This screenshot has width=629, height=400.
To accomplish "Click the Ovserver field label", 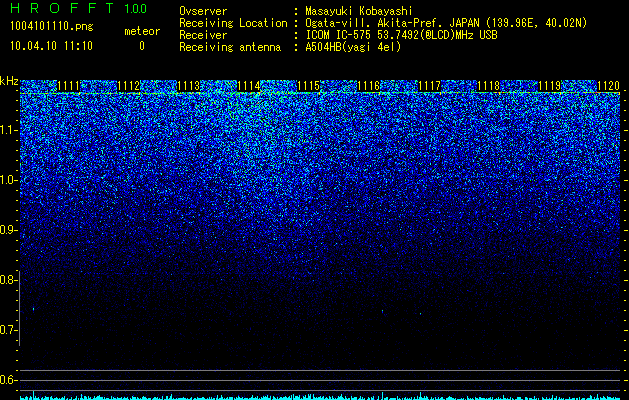I will 203,11.
